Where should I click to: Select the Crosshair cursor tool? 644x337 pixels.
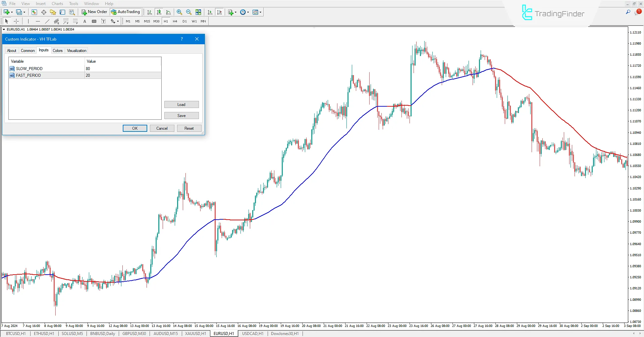click(16, 21)
